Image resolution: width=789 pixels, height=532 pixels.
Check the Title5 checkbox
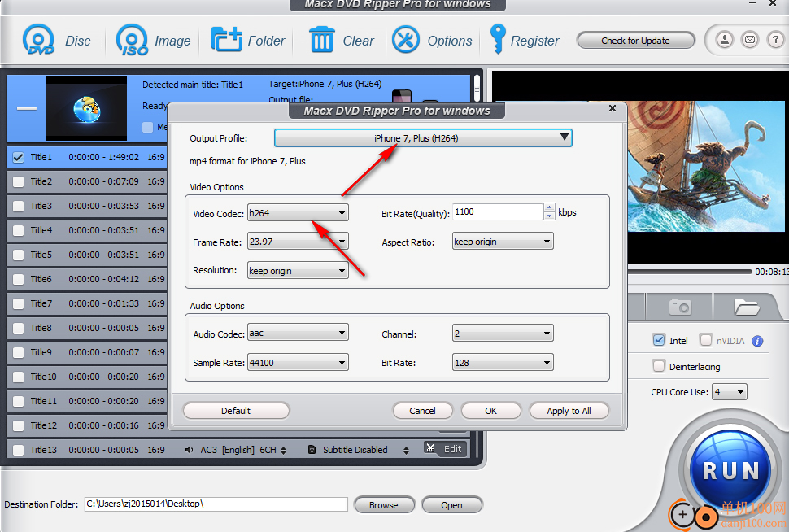point(18,255)
